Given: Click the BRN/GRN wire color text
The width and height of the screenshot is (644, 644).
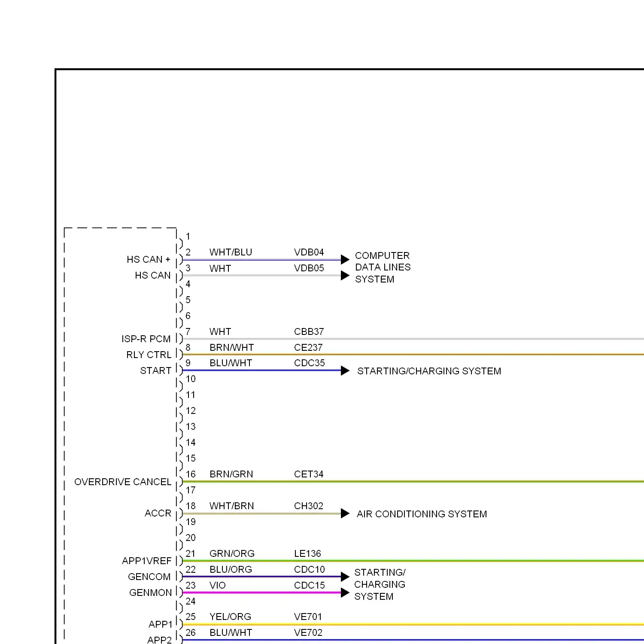Looking at the screenshot, I should [x=231, y=474].
